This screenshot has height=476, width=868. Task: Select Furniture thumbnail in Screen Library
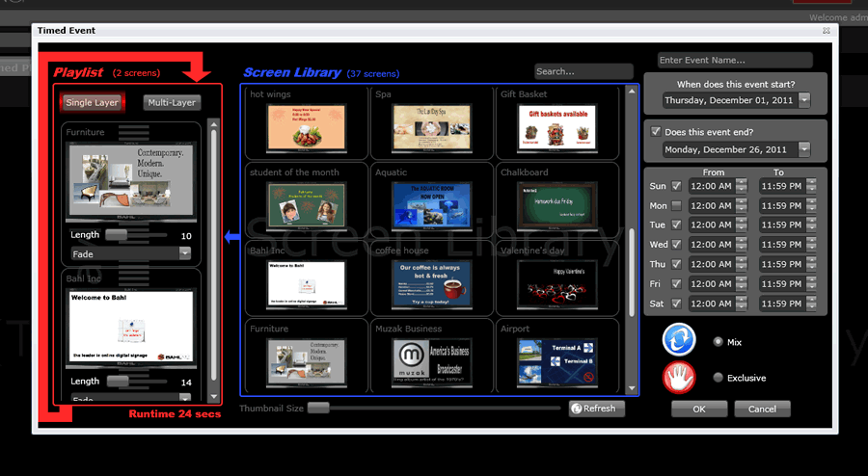[x=306, y=362]
